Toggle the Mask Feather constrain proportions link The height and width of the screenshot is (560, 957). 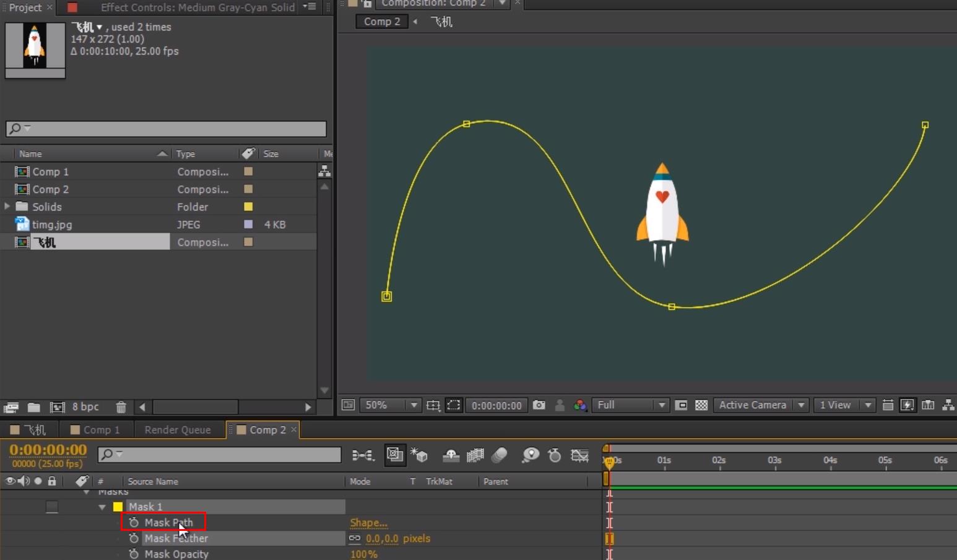[355, 538]
